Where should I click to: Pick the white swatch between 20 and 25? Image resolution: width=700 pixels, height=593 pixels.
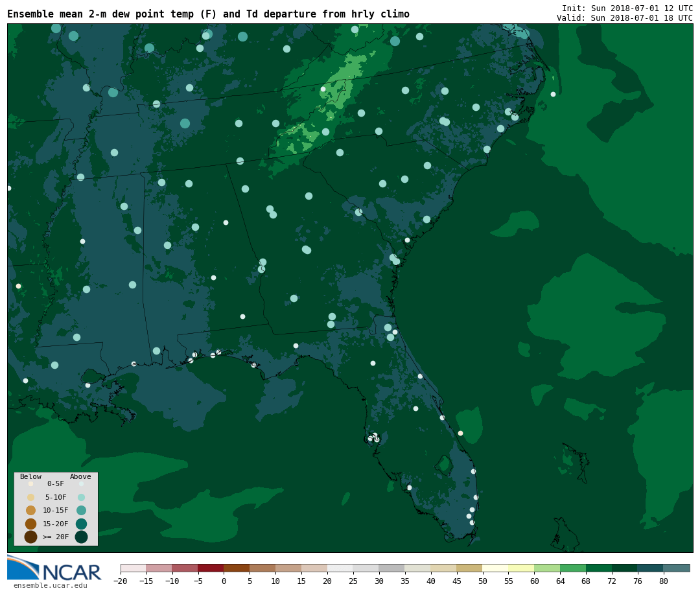pyautogui.click(x=340, y=568)
